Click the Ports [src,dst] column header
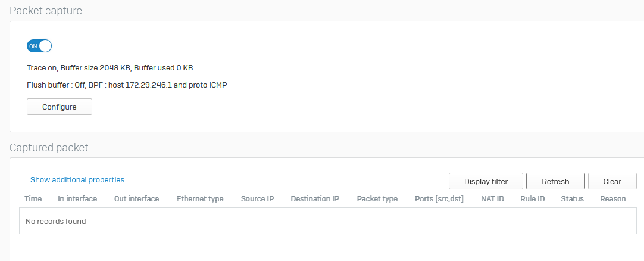 (x=439, y=199)
